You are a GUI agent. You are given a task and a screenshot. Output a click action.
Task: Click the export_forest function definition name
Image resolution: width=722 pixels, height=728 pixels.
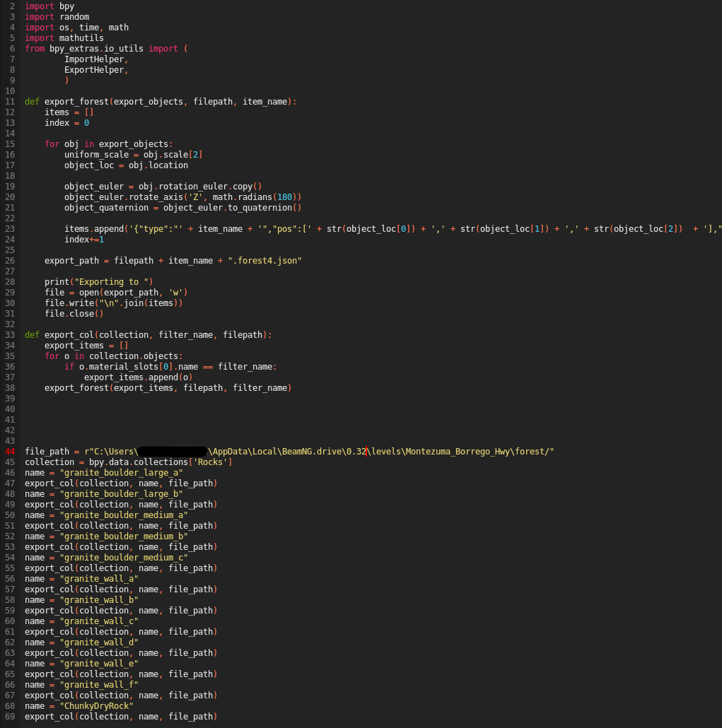click(x=76, y=101)
